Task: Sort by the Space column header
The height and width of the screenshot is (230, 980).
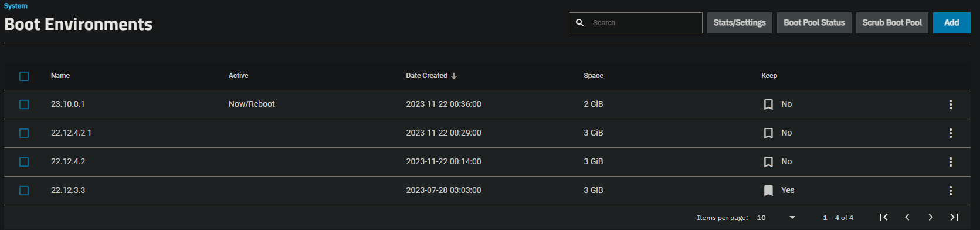Action: tap(594, 76)
